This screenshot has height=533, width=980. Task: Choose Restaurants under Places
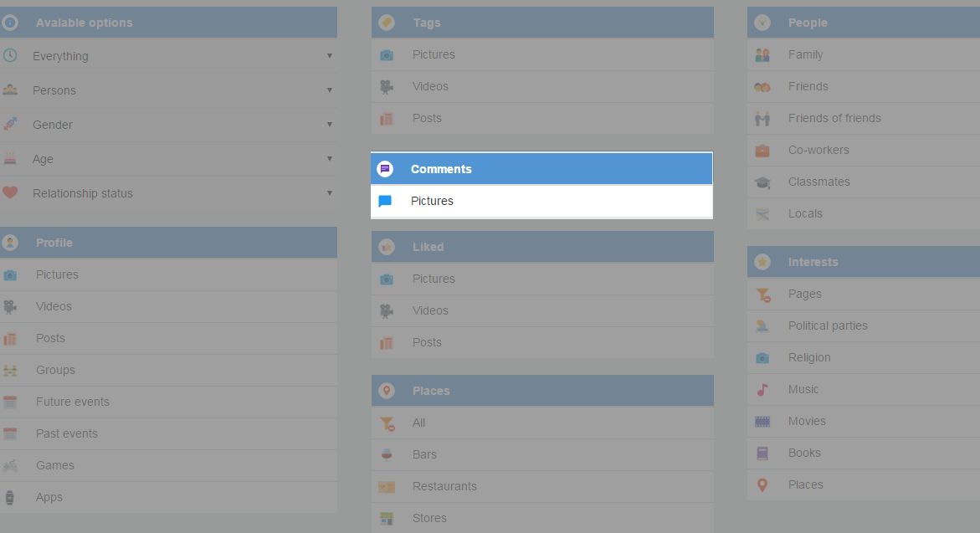(444, 487)
